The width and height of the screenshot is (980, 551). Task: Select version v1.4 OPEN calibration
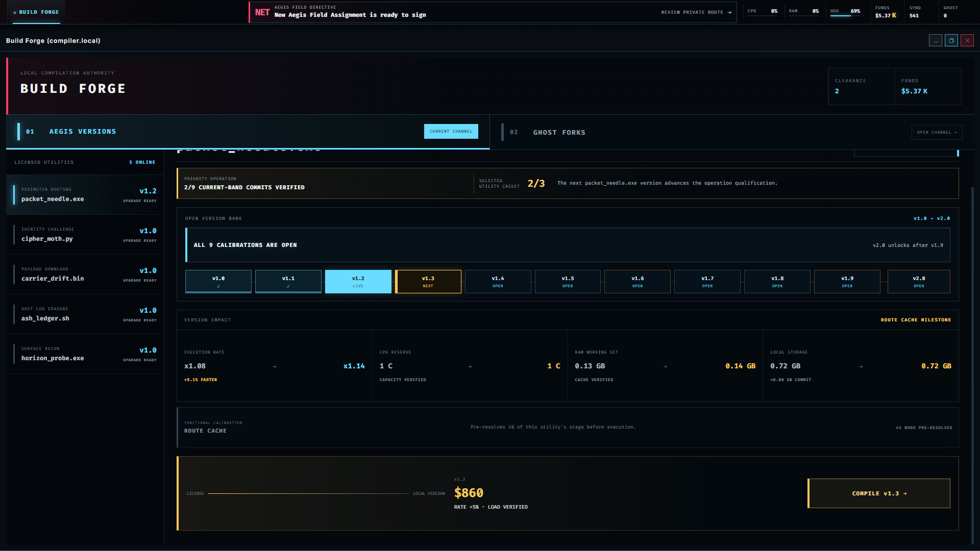(498, 282)
